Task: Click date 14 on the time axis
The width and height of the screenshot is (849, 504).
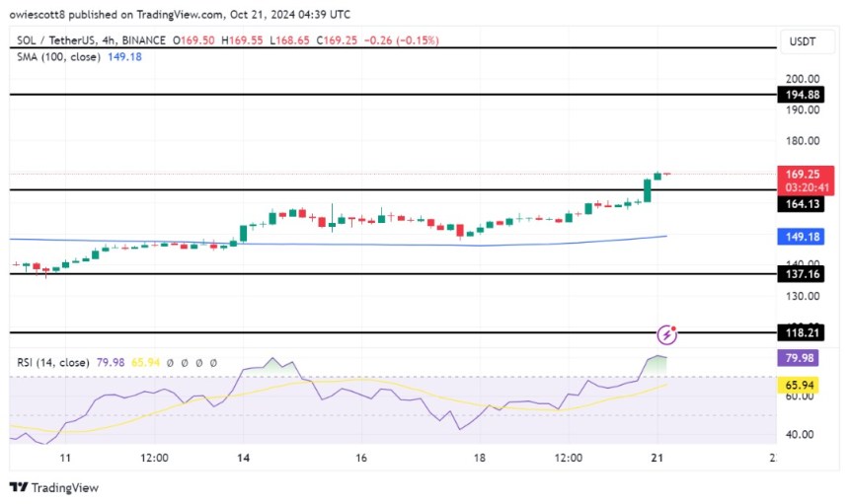Action: (x=244, y=459)
